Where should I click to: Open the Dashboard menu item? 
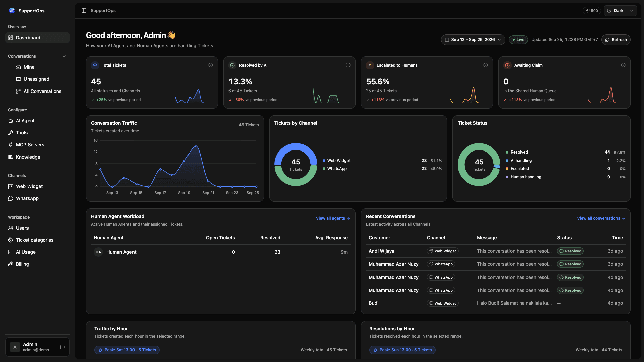pos(38,38)
